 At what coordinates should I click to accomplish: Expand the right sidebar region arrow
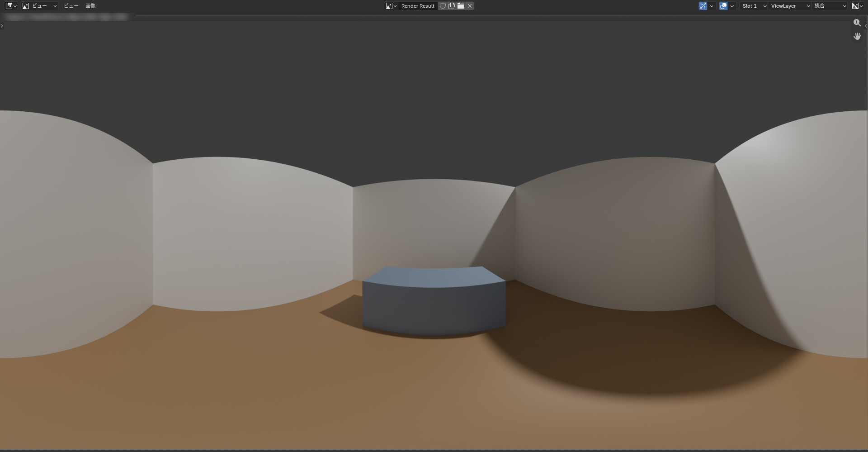click(x=865, y=26)
